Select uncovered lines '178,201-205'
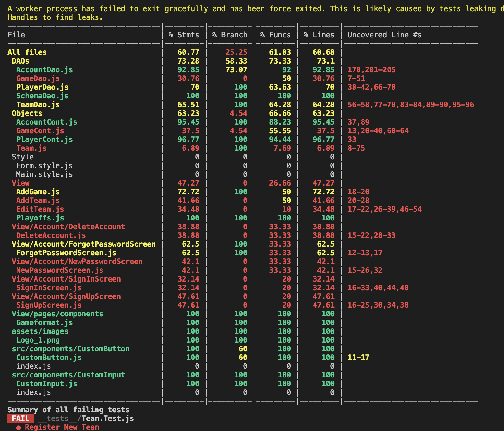Screen dimensions: 504x431 pos(371,70)
